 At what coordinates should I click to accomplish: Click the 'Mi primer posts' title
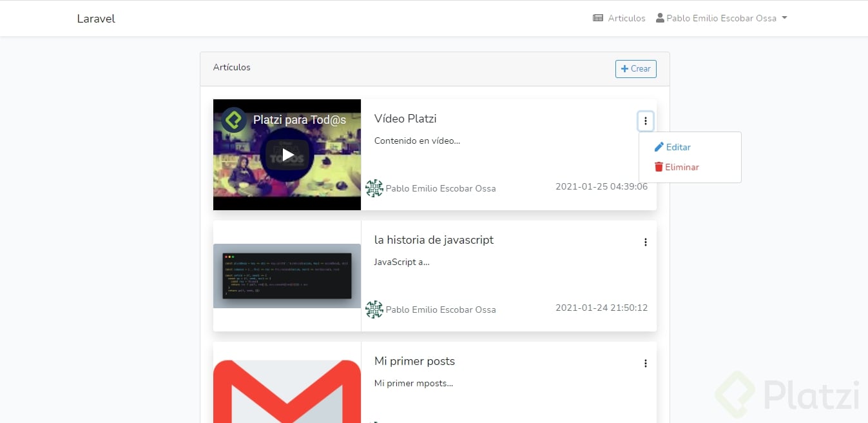point(414,361)
